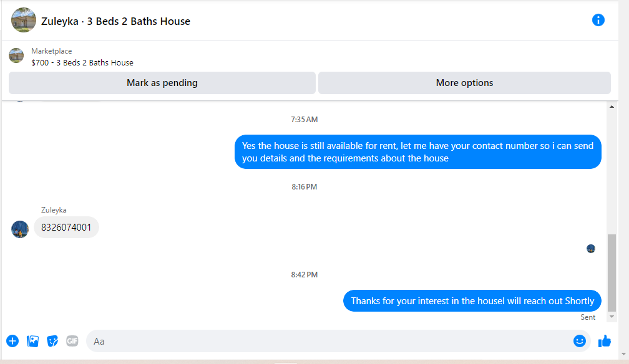The height and width of the screenshot is (364, 629).
Task: Click Zuleyka's profile avatar beside phone number
Action: (x=20, y=229)
